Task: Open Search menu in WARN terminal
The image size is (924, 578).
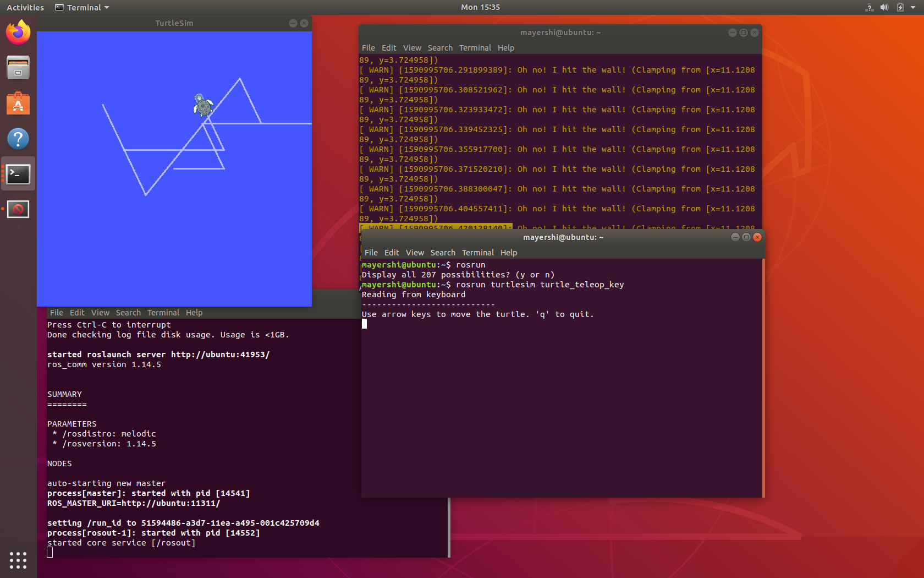Action: (440, 48)
